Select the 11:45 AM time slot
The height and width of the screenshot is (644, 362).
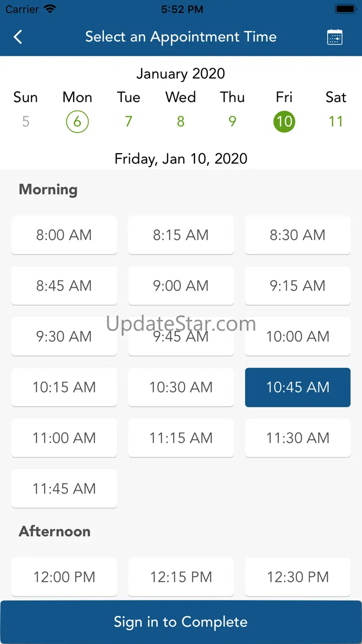pos(64,488)
